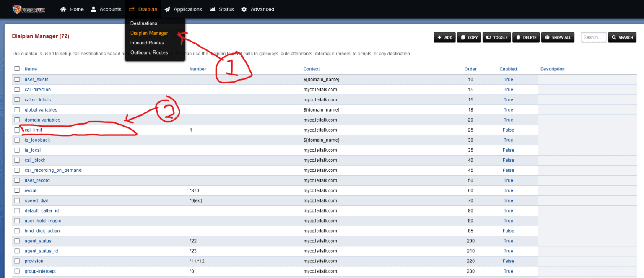Check the global-variables row checkbox
This screenshot has width=644, height=278.
click(x=17, y=110)
